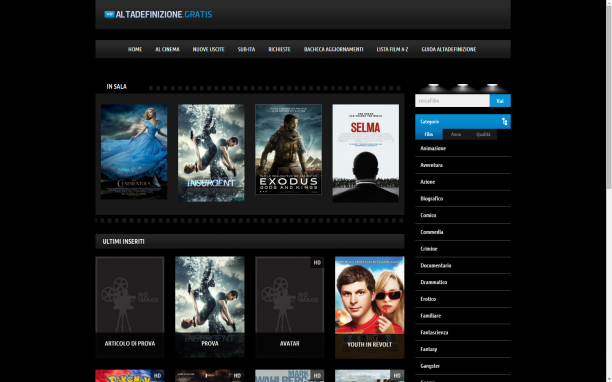Image resolution: width=612 pixels, height=382 pixels.
Task: Open the Prova movie card
Action: coord(210,307)
